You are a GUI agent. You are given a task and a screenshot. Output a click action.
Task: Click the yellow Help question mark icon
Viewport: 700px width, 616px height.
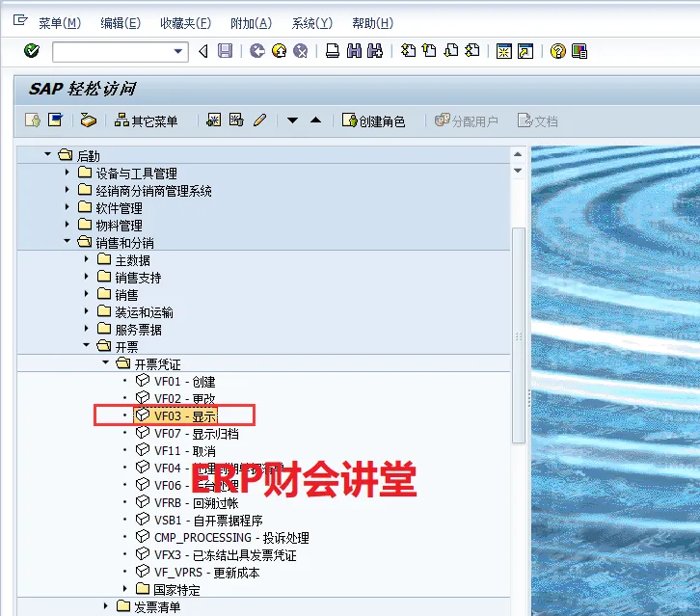click(557, 51)
